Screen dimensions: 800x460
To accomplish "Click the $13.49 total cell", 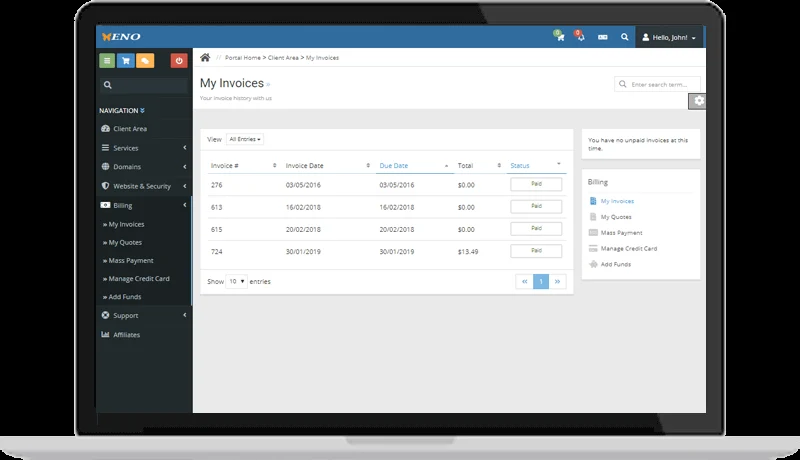I will coord(468,251).
